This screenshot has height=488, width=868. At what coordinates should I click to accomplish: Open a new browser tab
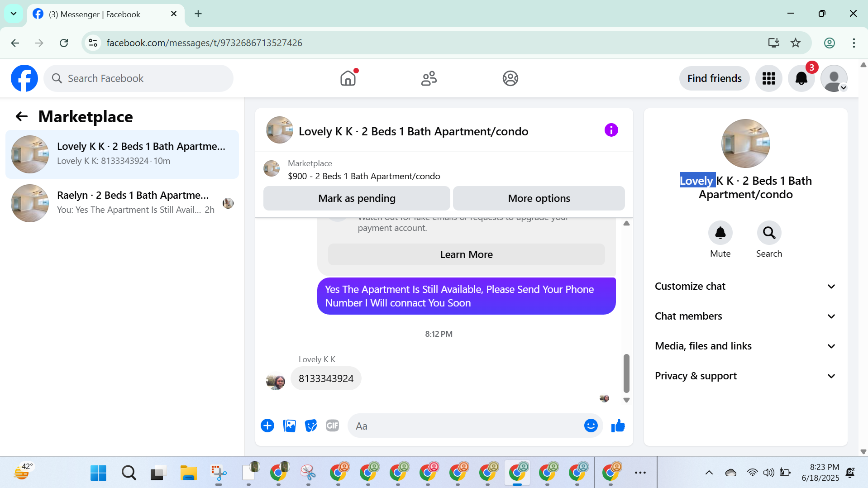coord(198,14)
